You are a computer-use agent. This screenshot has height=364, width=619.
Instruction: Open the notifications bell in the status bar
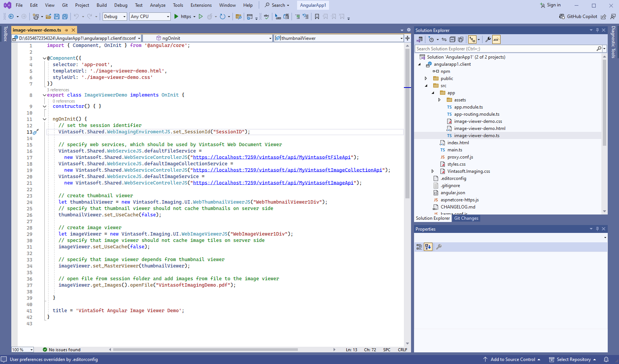point(606,359)
